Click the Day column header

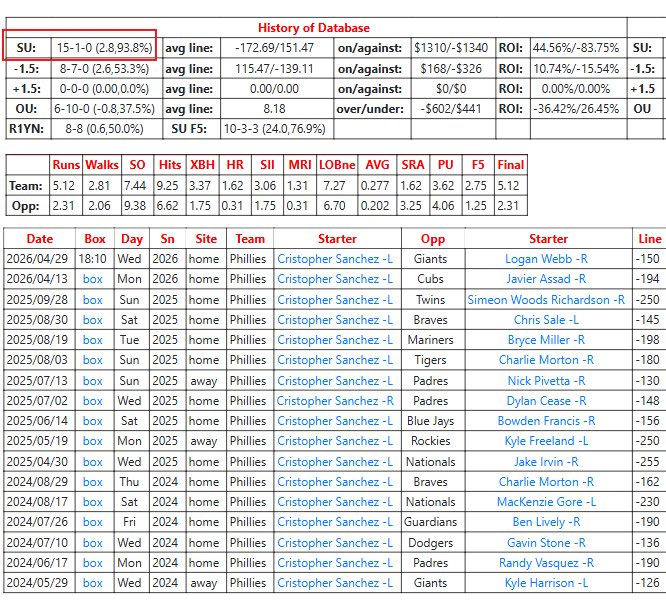click(132, 239)
